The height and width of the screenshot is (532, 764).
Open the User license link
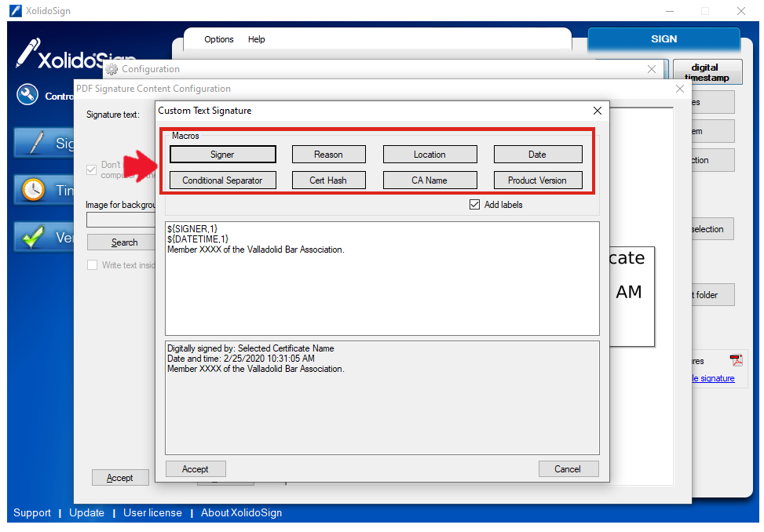152,512
